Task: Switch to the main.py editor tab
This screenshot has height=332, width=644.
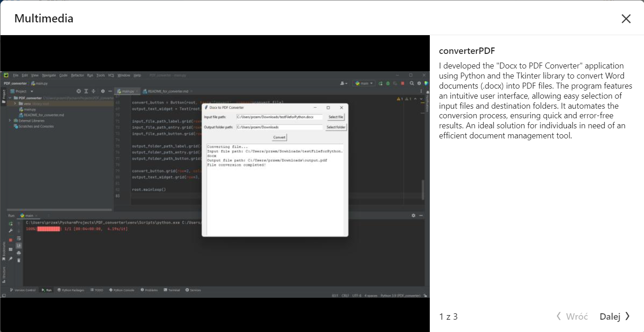Action: tap(127, 91)
